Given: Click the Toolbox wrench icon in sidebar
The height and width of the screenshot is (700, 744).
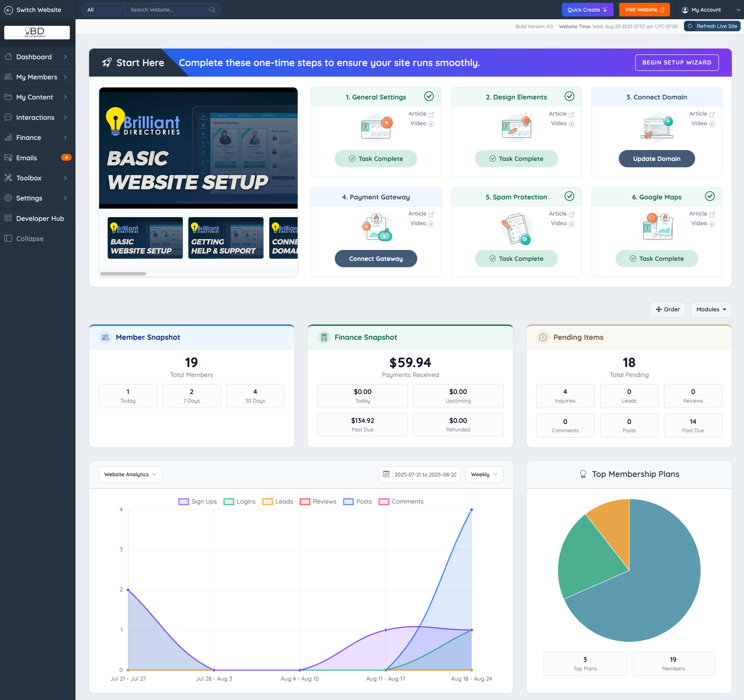Looking at the screenshot, I should click(x=8, y=178).
